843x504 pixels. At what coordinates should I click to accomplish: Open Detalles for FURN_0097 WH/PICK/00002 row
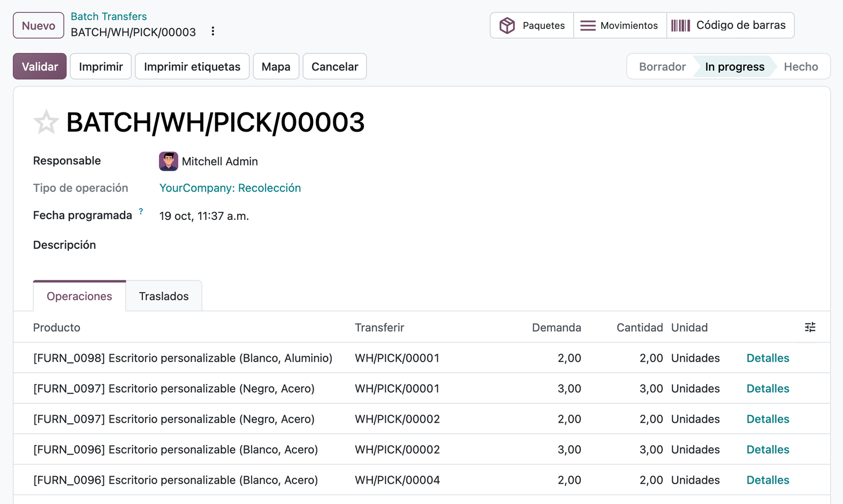(x=768, y=419)
